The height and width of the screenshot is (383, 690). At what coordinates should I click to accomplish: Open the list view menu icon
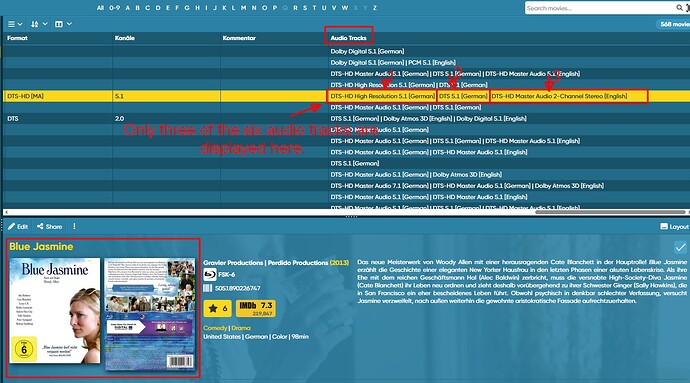(x=15, y=24)
